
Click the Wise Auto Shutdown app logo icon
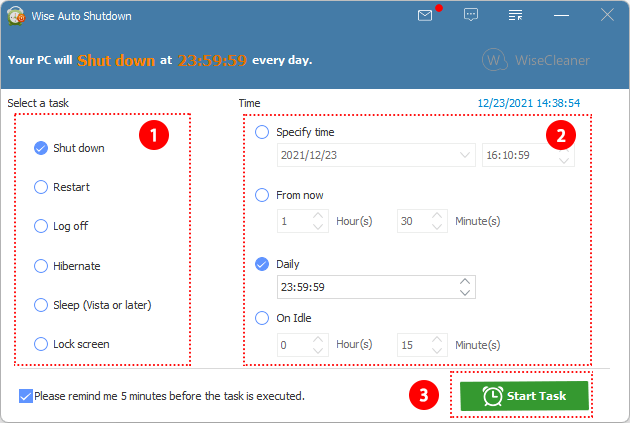(x=16, y=16)
